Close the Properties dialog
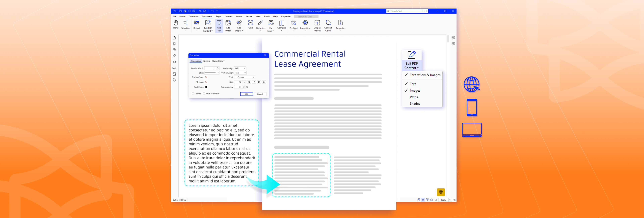Image resolution: width=644 pixels, height=218 pixels. click(x=265, y=55)
